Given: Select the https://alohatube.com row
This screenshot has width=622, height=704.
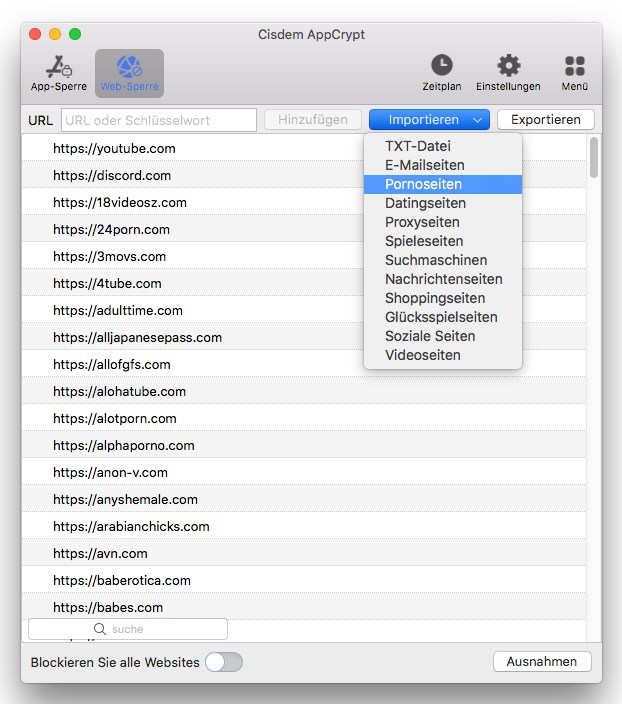Looking at the screenshot, I should pyautogui.click(x=304, y=391).
